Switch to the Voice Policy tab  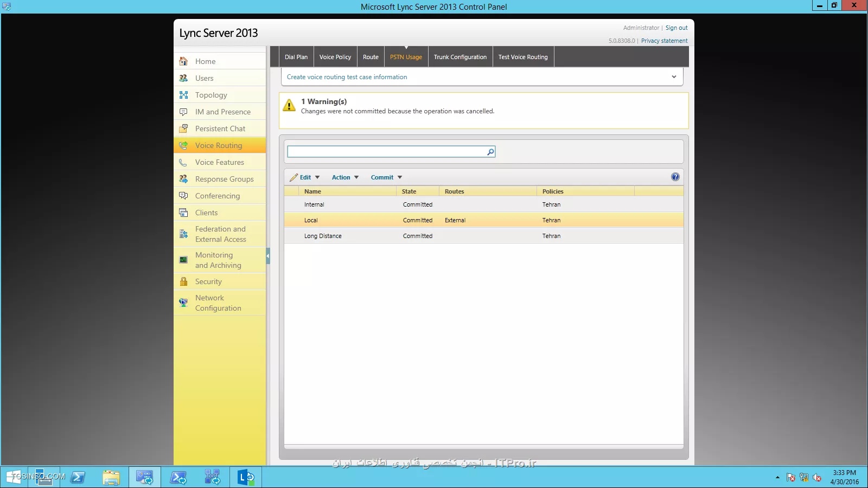[x=335, y=57]
